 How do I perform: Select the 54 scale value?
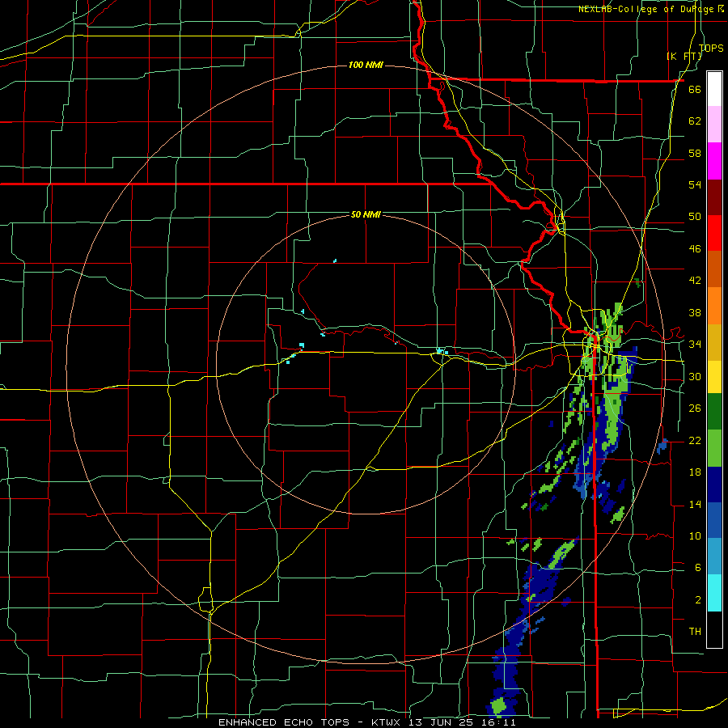[x=695, y=184]
